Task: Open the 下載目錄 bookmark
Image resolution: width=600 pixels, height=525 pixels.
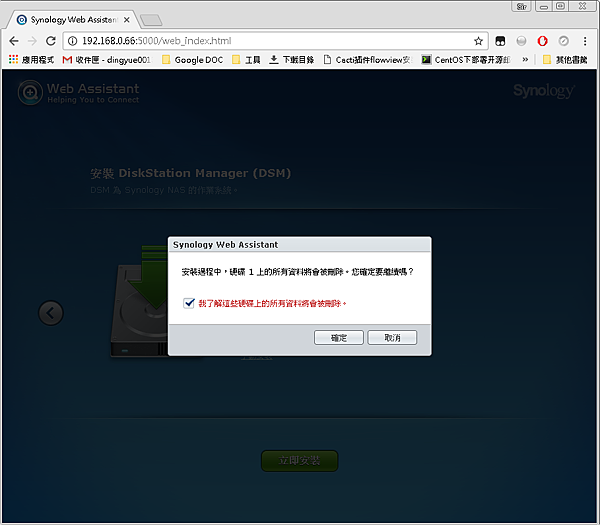Action: click(292, 60)
